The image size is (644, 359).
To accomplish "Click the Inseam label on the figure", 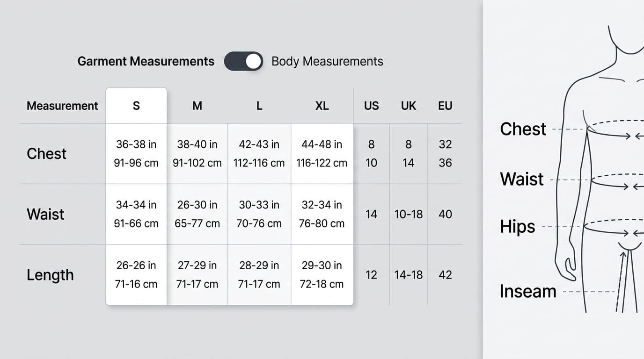I will coord(528,291).
